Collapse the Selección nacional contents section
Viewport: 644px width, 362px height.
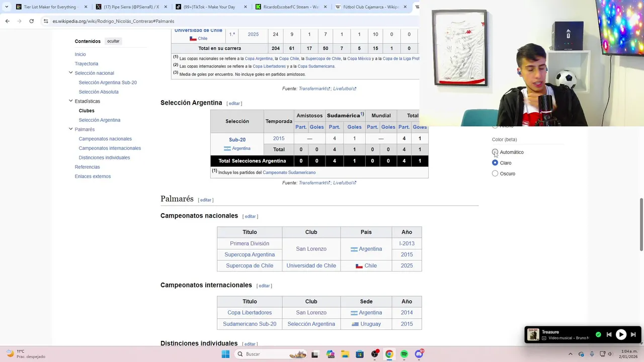[x=70, y=73]
